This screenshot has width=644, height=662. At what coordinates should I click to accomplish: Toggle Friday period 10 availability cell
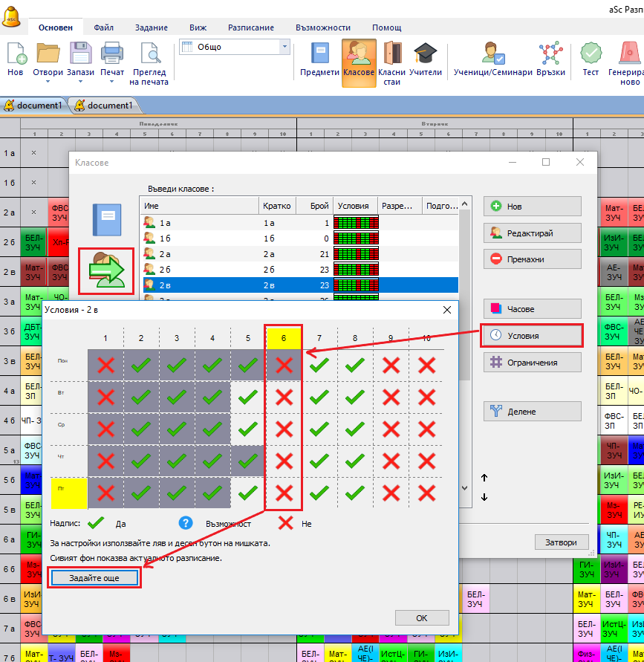426,493
